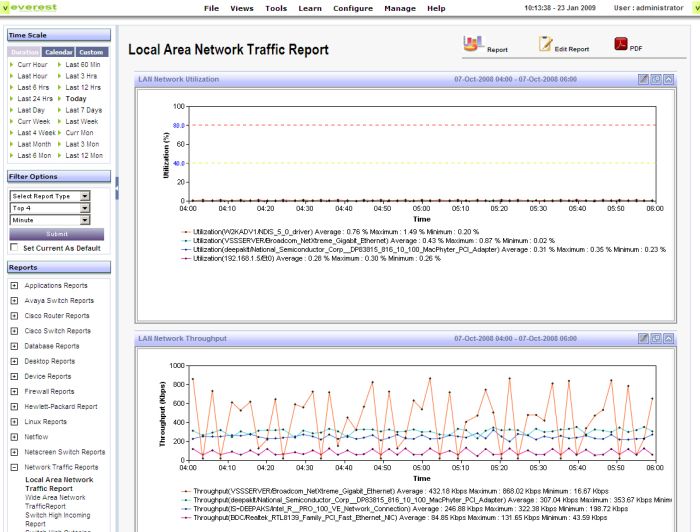This screenshot has width=700, height=532.
Task: Select Last 3 Hrs time scale
Action: [81, 76]
